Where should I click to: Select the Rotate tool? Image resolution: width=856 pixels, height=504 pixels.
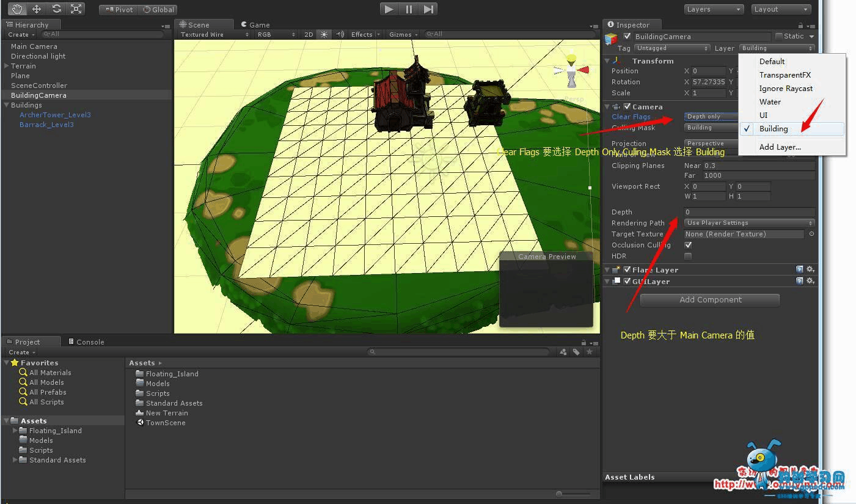coord(56,9)
